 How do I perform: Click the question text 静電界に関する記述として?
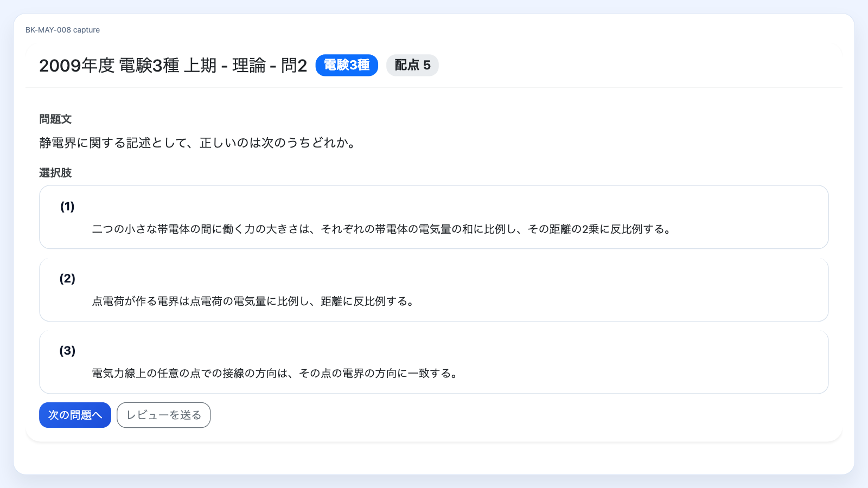(x=197, y=143)
